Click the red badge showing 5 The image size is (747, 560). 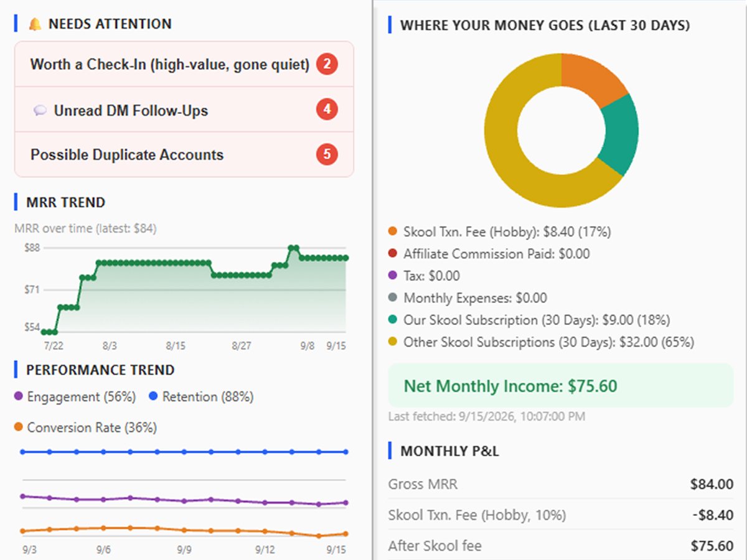327,154
